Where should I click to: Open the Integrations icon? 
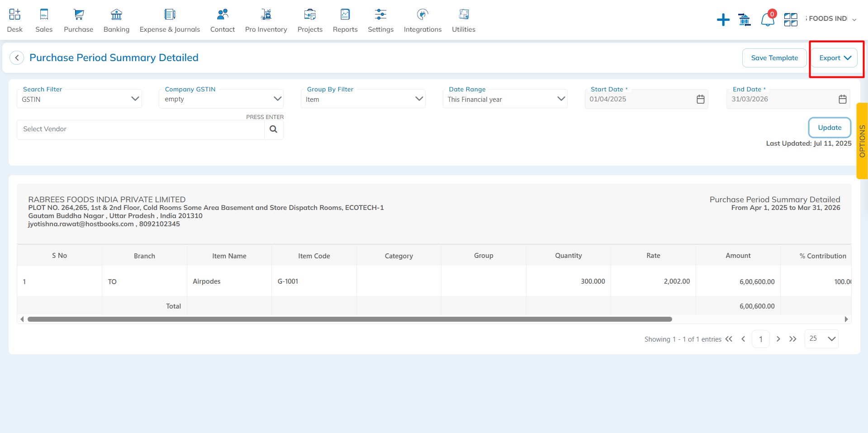click(x=422, y=14)
